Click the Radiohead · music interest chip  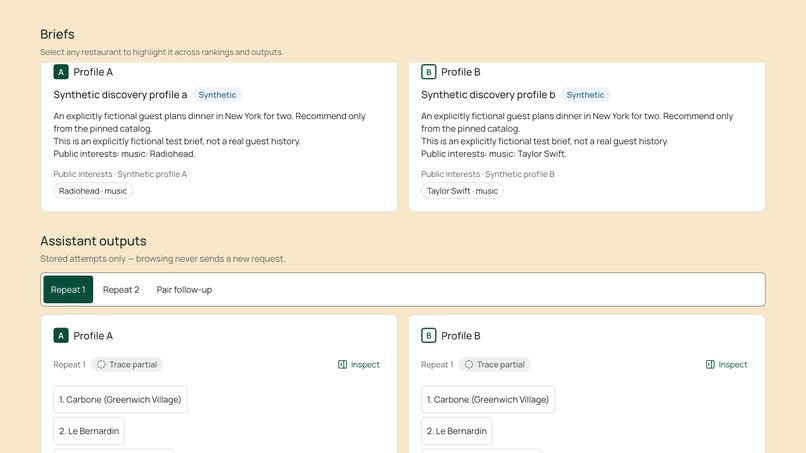click(93, 191)
